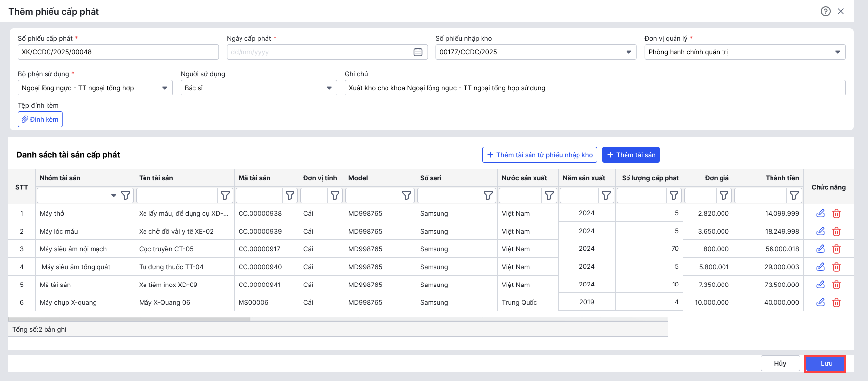Click filter icon for Số seri column
Screen dimensions: 868x381
[488, 196]
